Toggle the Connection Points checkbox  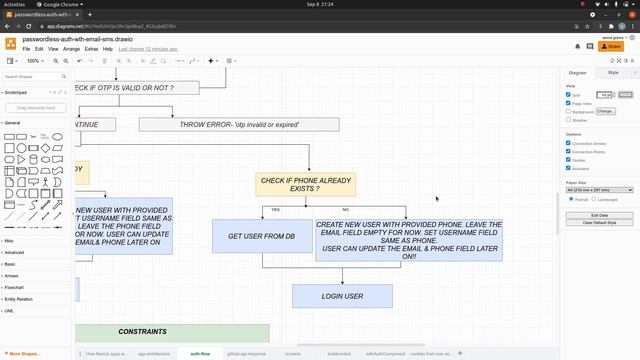568,151
